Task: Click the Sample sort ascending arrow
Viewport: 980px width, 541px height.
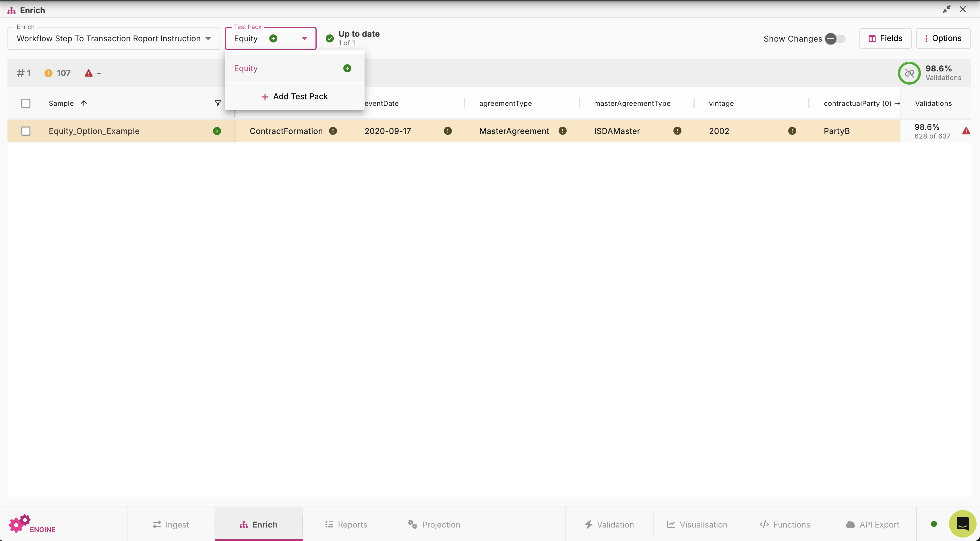Action: (84, 104)
